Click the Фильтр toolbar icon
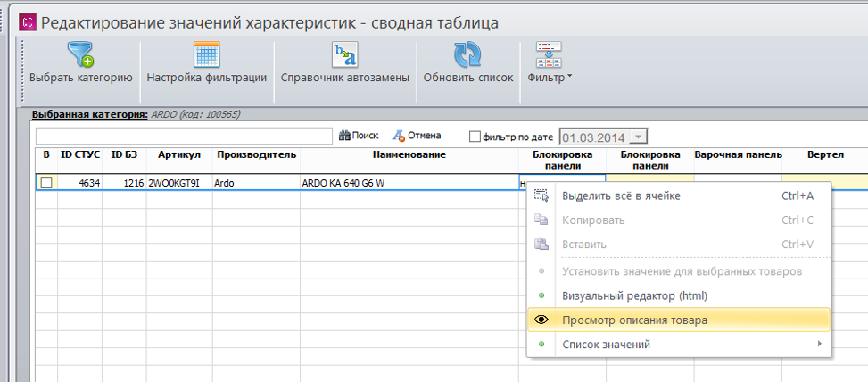The image size is (868, 382). click(549, 54)
